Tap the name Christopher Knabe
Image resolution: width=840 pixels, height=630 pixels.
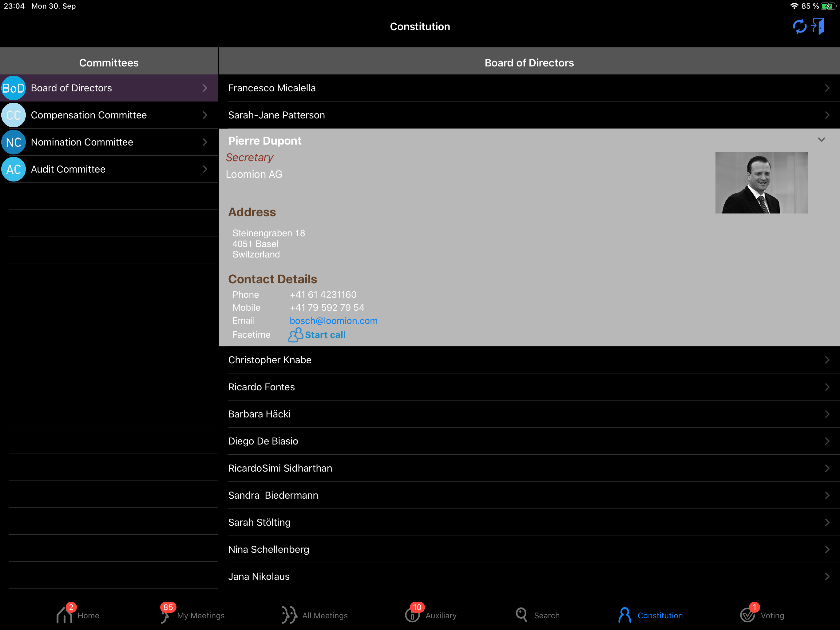point(270,360)
